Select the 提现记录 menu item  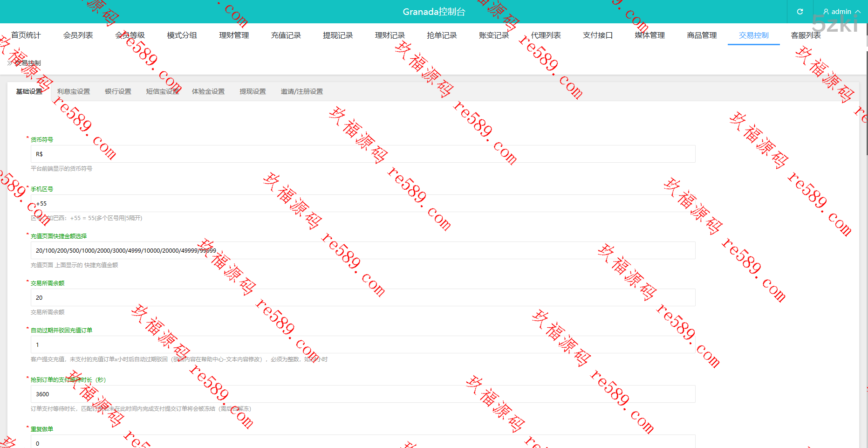(338, 35)
